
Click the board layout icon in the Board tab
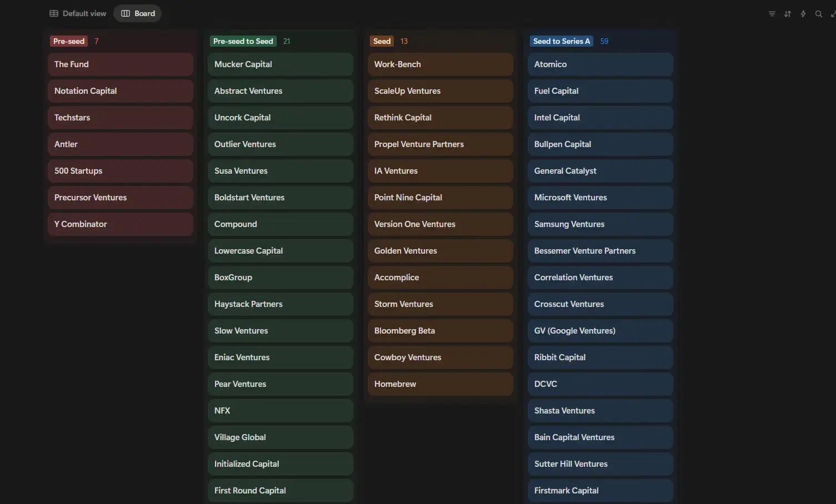pyautogui.click(x=124, y=13)
